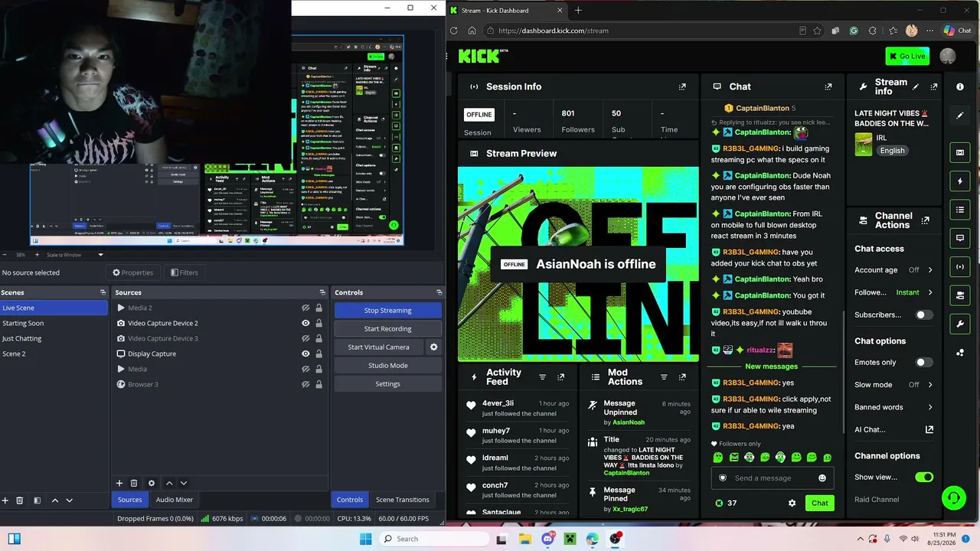This screenshot has height=551, width=980.
Task: Click the green Chat send button
Action: point(819,503)
